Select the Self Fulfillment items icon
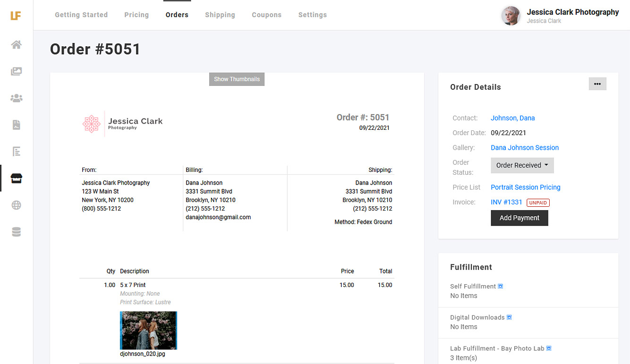The image size is (630, 364). click(501, 286)
